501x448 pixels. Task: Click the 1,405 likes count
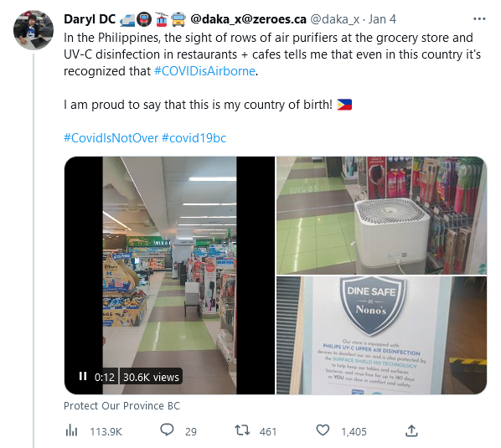click(354, 432)
